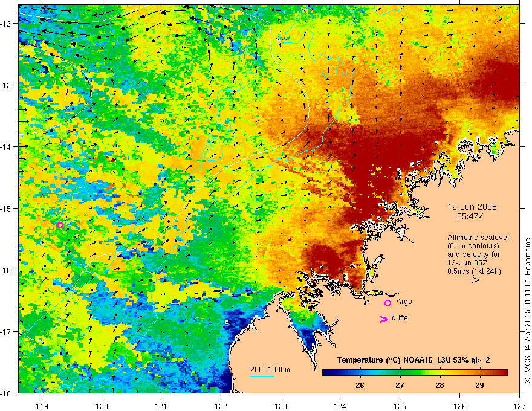Click the '27' colorbar tick label
The height and width of the screenshot is (411, 532).
[x=400, y=386]
